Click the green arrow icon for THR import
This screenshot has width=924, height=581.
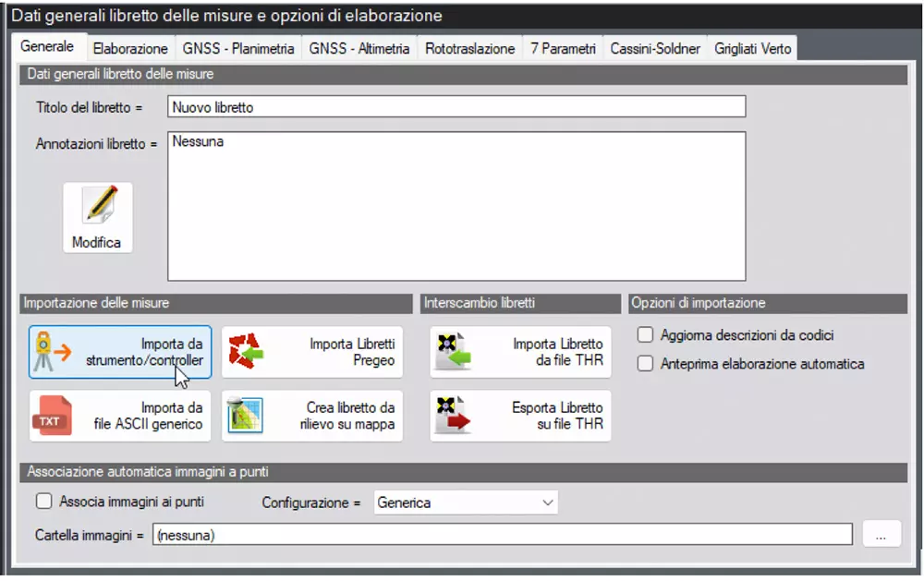tap(453, 351)
